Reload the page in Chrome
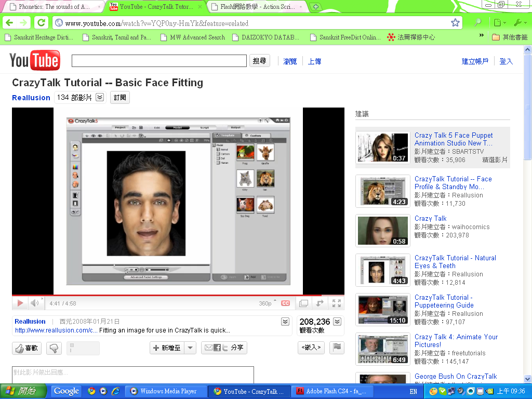Image resolution: width=532 pixels, height=399 pixels. click(42, 23)
